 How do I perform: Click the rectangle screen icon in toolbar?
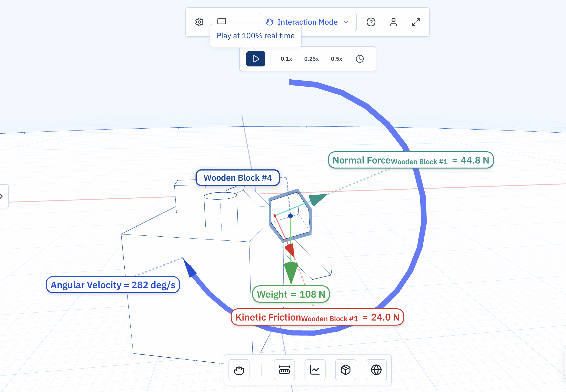(222, 21)
